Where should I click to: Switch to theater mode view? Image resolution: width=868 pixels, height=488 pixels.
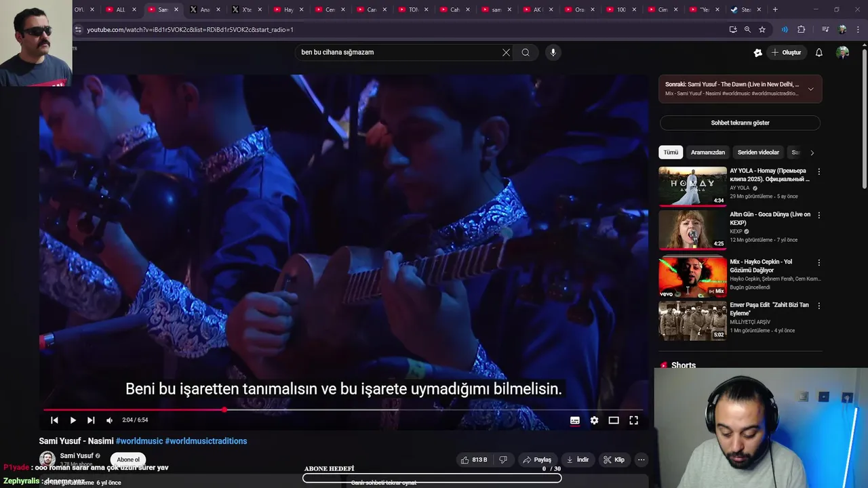[614, 420]
